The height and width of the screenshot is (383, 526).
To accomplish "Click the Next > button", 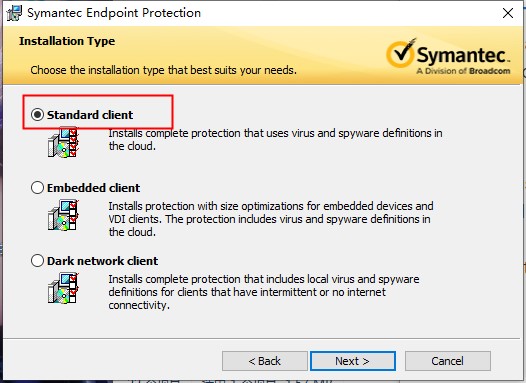I will click(353, 361).
